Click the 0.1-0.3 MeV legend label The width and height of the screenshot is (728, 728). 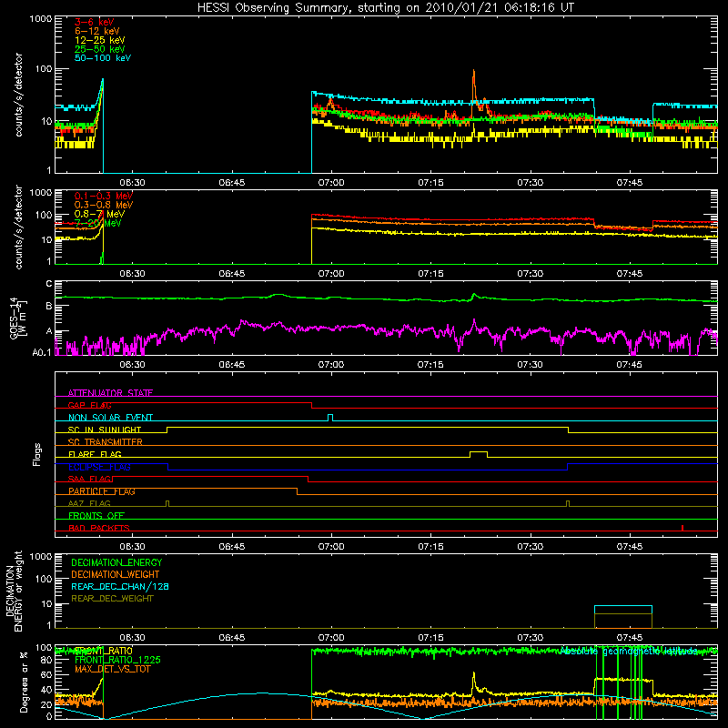[104, 196]
